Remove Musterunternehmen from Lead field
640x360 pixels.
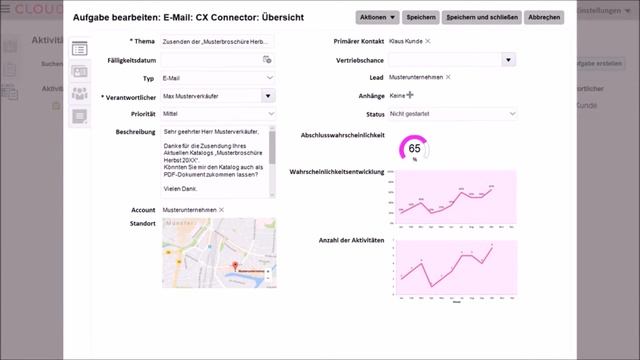[448, 77]
